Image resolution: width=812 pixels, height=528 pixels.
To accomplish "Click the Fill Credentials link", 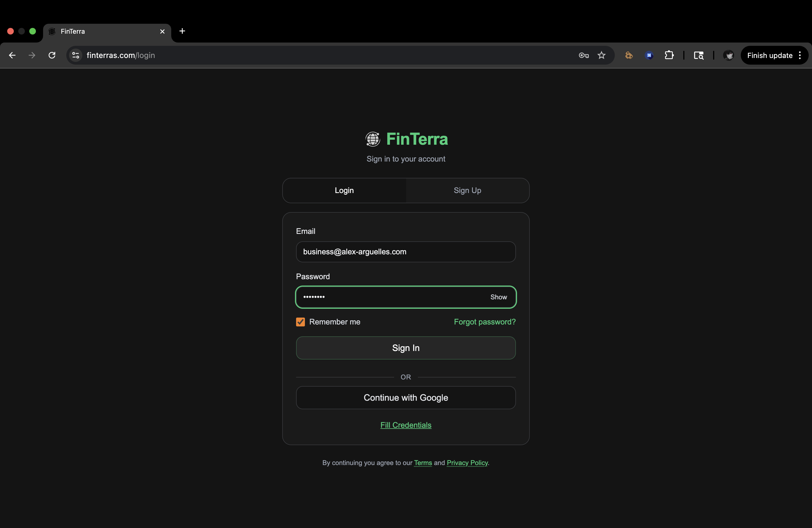I will pyautogui.click(x=406, y=425).
